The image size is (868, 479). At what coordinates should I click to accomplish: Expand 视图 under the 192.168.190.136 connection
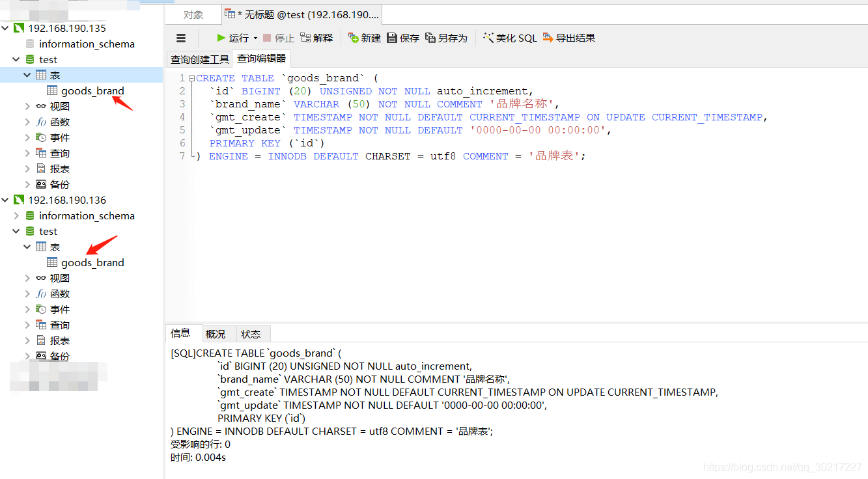coord(27,279)
